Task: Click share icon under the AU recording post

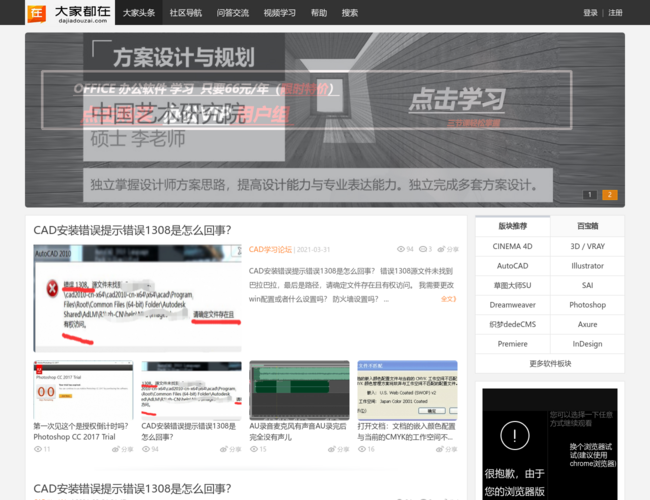Action: pos(331,449)
